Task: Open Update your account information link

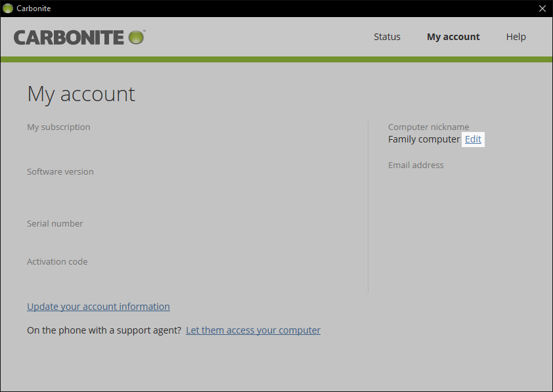Action: (99, 307)
